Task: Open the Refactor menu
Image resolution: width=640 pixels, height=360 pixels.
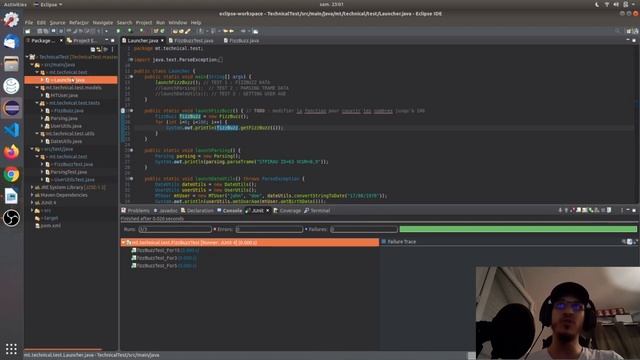Action: click(79, 22)
